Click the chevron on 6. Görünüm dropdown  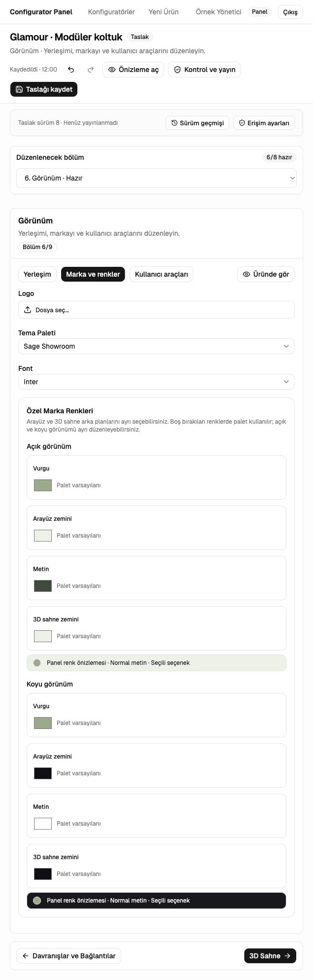tap(292, 178)
